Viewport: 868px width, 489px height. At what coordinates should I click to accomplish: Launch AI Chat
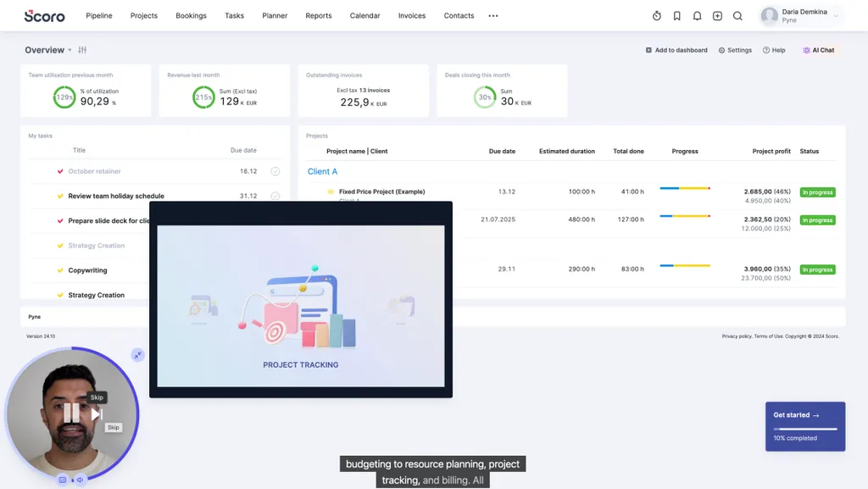819,50
